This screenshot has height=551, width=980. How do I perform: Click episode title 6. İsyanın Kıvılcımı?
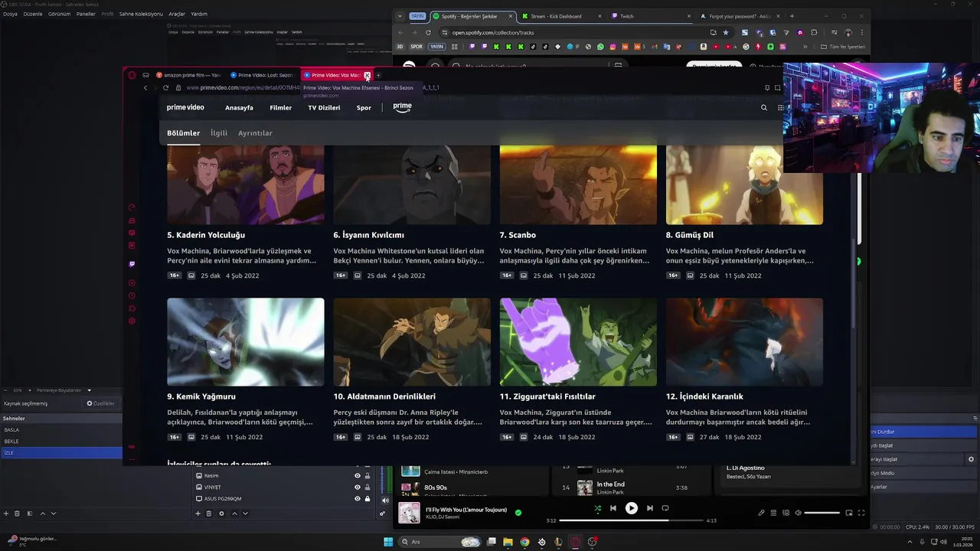tap(369, 235)
